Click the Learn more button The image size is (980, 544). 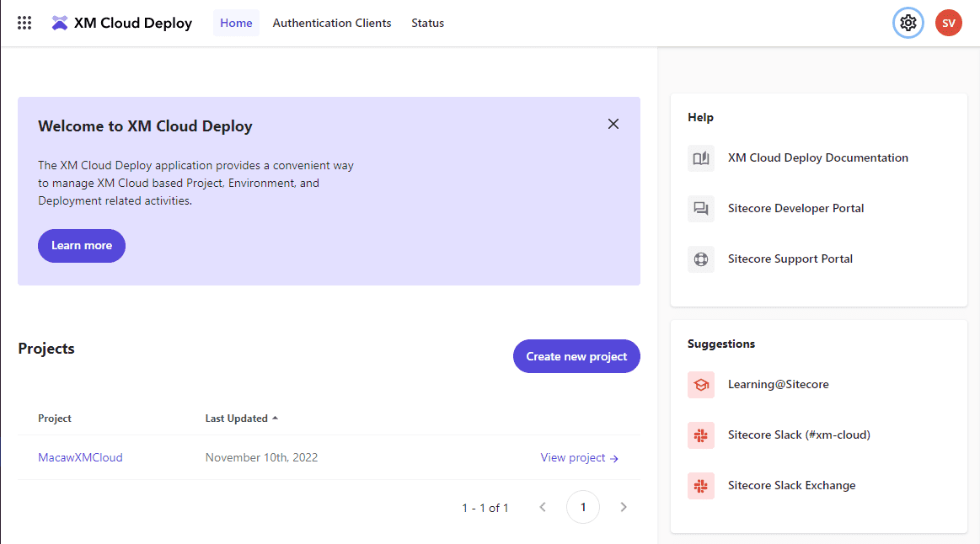pos(82,246)
